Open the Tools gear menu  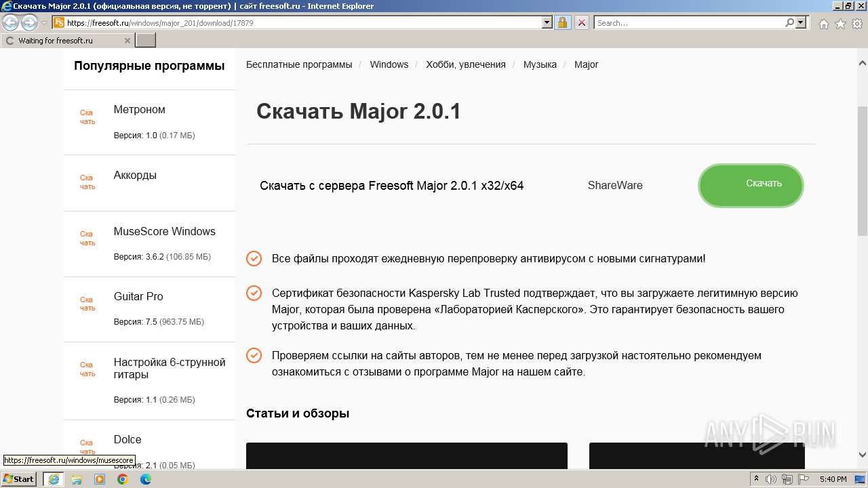pos(856,24)
